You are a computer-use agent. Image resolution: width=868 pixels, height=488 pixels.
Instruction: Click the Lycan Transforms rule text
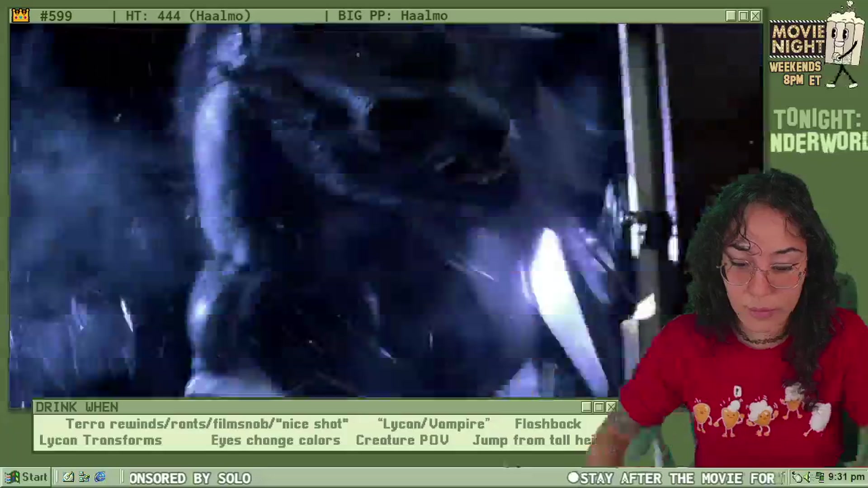click(100, 440)
